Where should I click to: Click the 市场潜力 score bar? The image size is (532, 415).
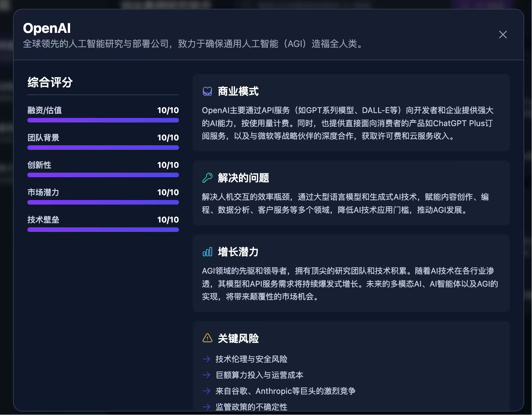(103, 202)
